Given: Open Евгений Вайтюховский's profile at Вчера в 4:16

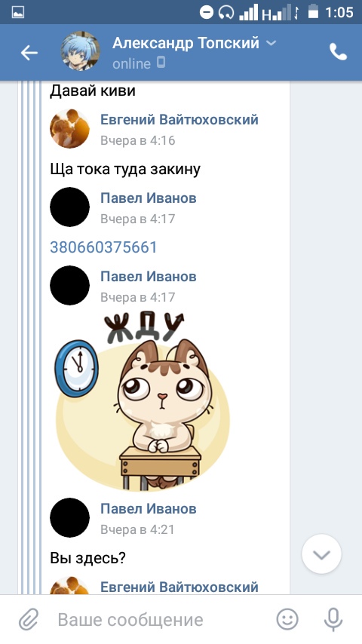Looking at the screenshot, I should [x=179, y=119].
